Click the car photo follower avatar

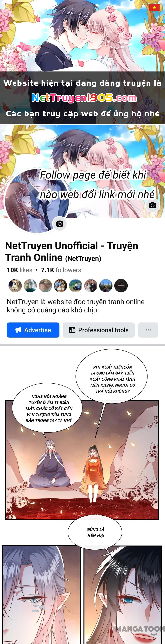pyautogui.click(x=76, y=286)
